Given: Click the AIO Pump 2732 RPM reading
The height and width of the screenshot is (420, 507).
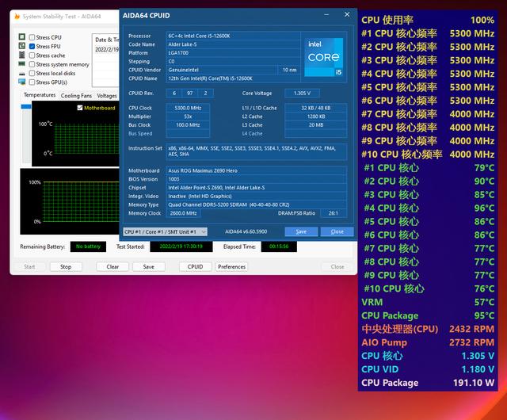Looking at the screenshot, I should pyautogui.click(x=428, y=342).
